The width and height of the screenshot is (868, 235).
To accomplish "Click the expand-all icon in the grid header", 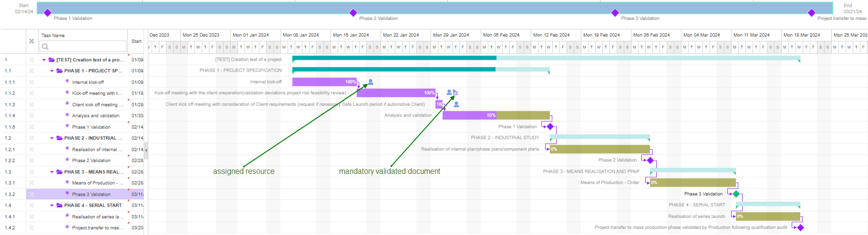I will pos(31,41).
